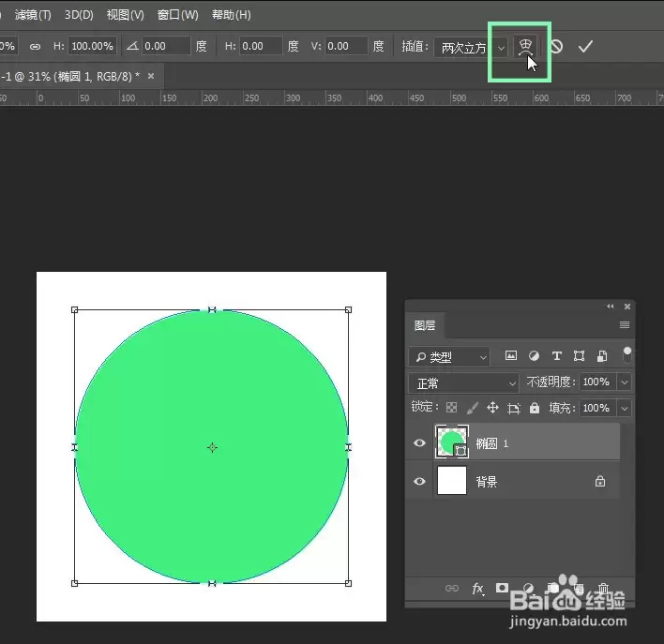Open the 两次立方 interpolation dropdown
664x644 pixels.
click(x=471, y=48)
